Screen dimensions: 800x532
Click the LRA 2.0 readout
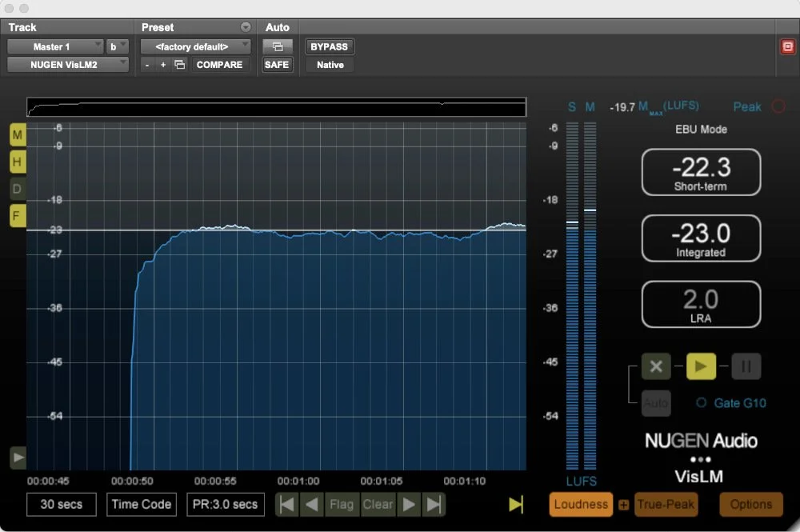tap(701, 305)
